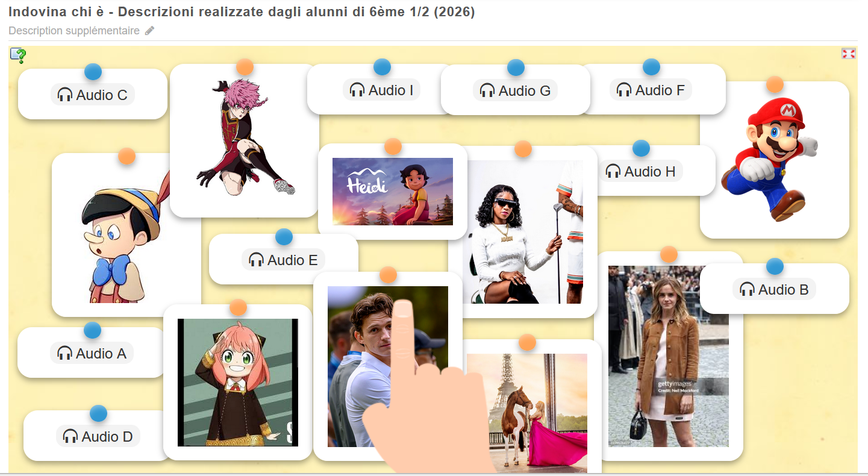Play the Audio I headphone clip
The image size is (868, 476).
coord(382,90)
